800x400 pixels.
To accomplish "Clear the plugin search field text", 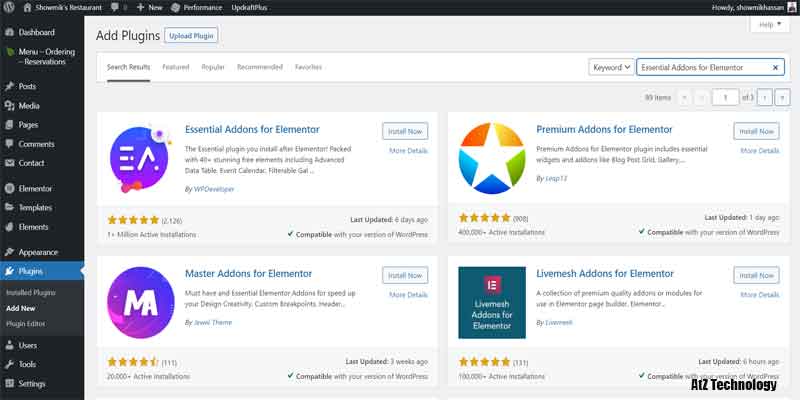I will [776, 67].
